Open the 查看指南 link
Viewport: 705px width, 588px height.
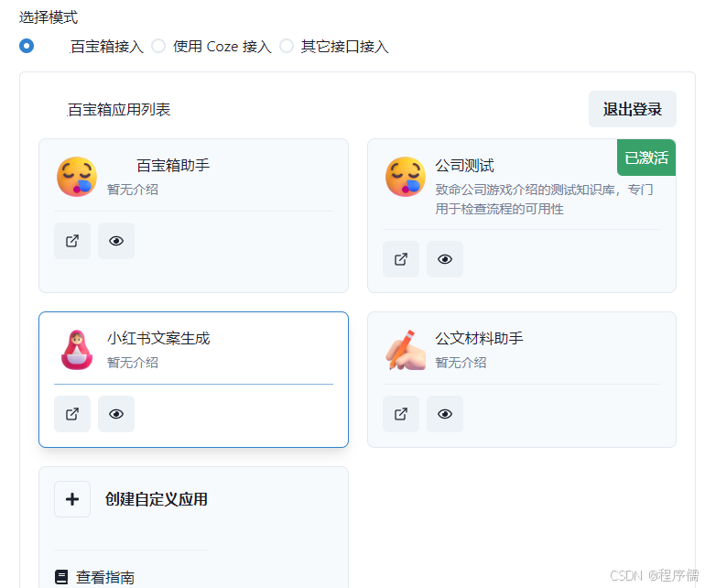[x=105, y=577]
